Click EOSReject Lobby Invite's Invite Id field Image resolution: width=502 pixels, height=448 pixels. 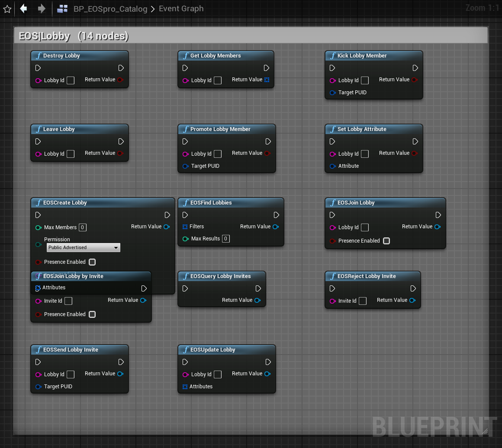pyautogui.click(x=362, y=301)
